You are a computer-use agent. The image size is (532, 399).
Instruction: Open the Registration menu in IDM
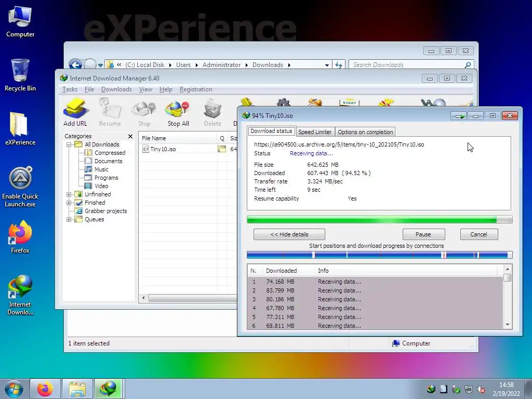click(x=196, y=89)
